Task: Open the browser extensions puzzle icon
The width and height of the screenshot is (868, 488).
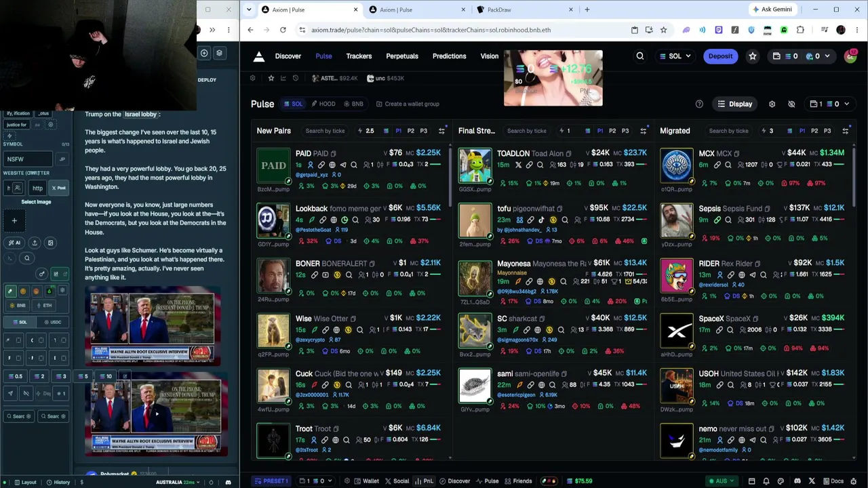Action: 800,30
